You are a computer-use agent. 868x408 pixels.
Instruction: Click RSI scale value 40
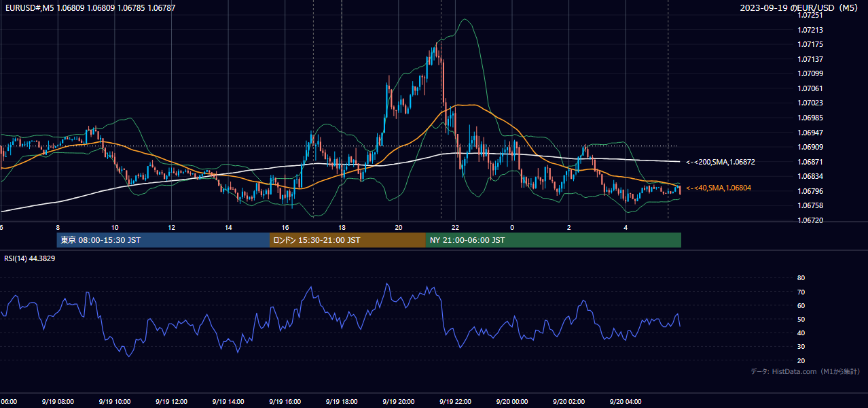click(x=801, y=333)
